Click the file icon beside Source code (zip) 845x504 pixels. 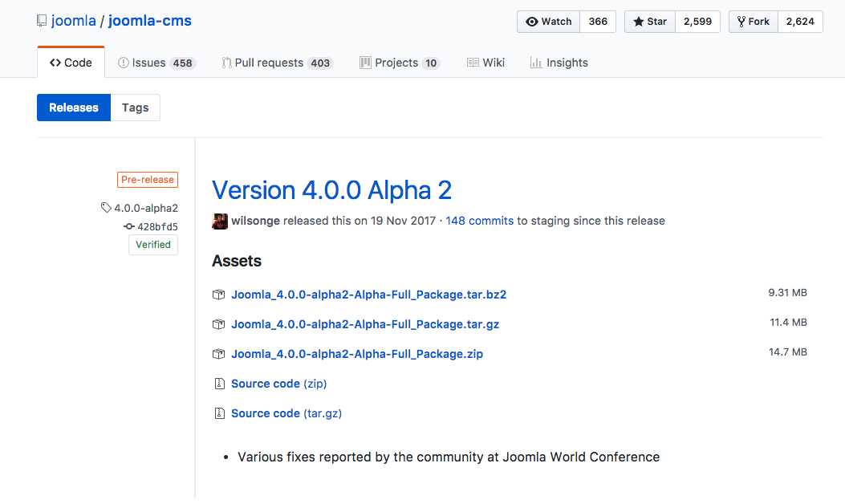coord(219,383)
